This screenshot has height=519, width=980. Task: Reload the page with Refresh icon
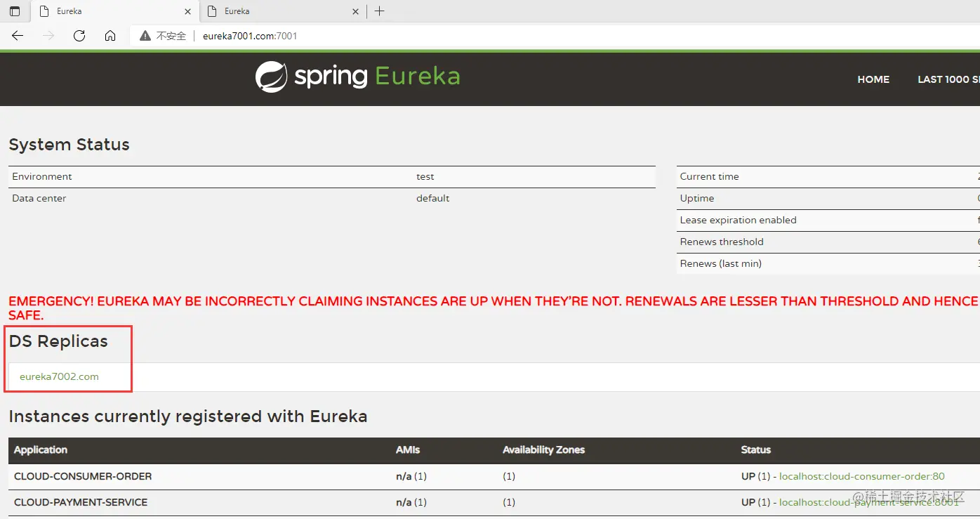coord(79,36)
